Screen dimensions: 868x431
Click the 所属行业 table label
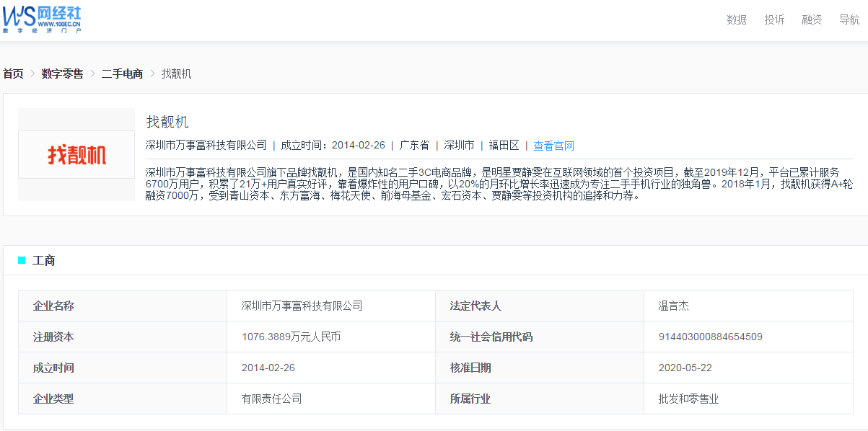(x=470, y=399)
